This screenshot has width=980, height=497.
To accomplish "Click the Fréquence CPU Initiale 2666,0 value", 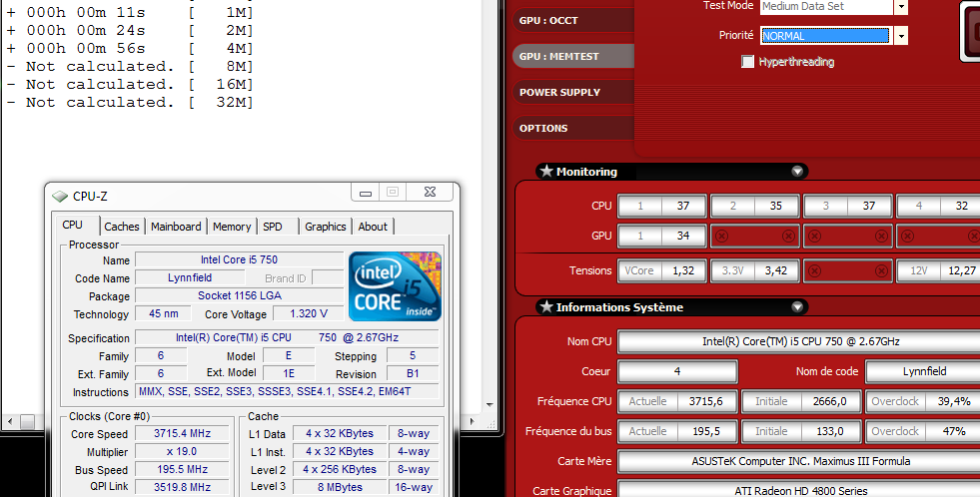I will [800, 401].
